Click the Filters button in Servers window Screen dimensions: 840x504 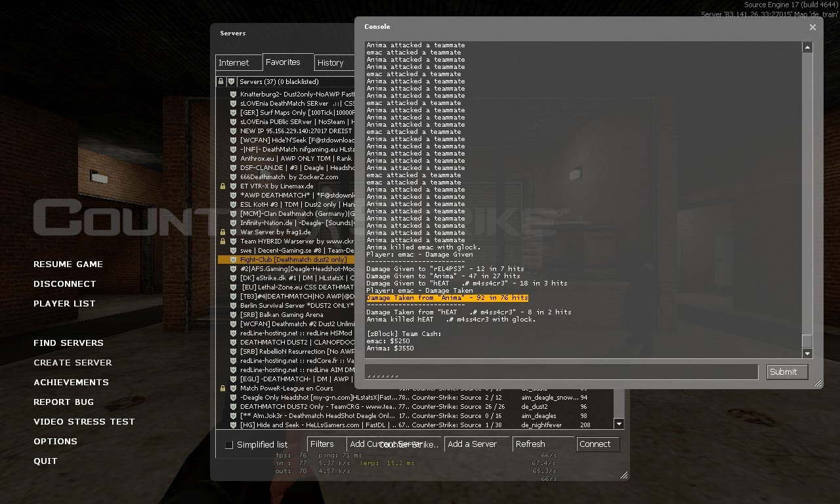click(x=325, y=444)
